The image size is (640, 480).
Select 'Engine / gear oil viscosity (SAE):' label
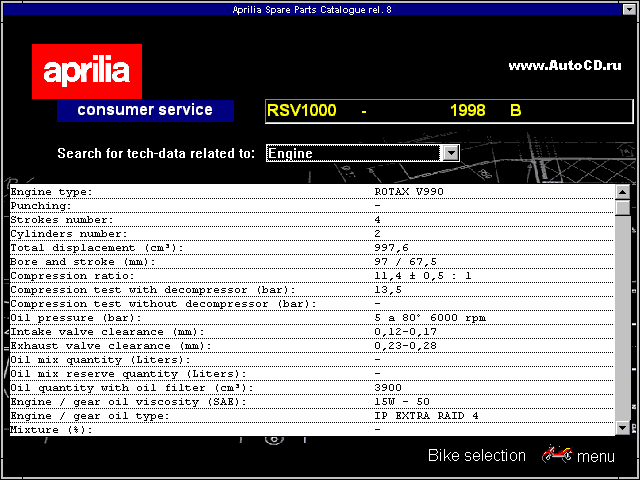tap(128, 402)
